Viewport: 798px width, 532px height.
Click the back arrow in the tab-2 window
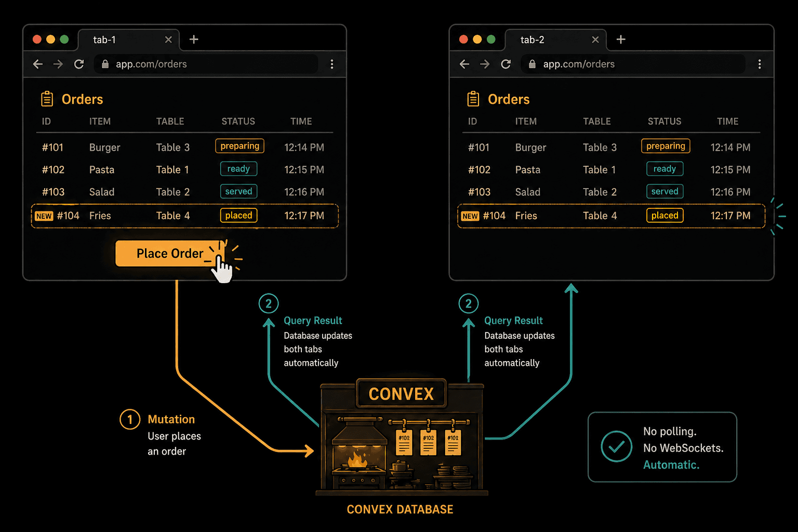[464, 64]
